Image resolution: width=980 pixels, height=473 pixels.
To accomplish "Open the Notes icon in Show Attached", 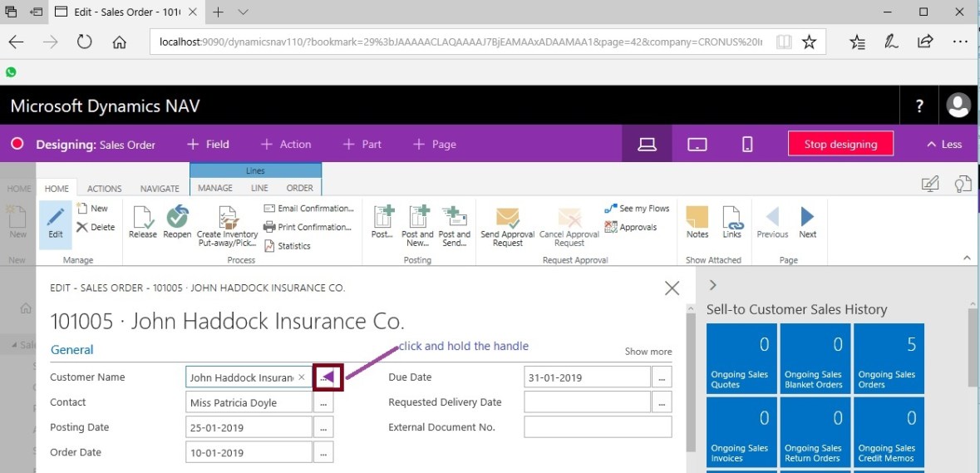I will 697,218.
